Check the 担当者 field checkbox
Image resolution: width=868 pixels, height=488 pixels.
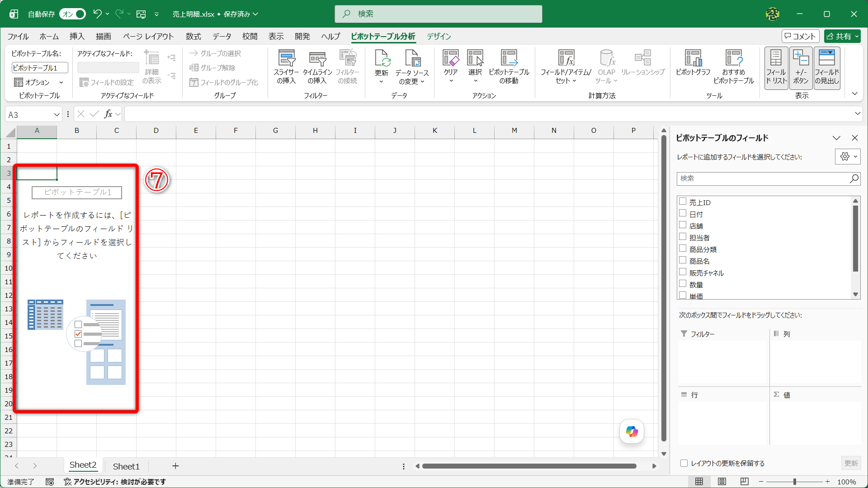(x=683, y=237)
